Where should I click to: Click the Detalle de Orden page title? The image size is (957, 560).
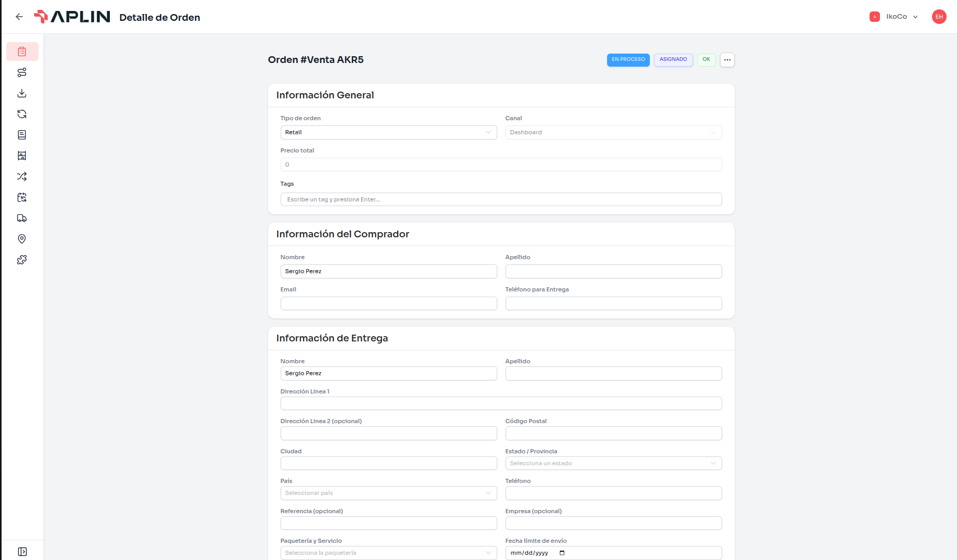[x=160, y=17]
